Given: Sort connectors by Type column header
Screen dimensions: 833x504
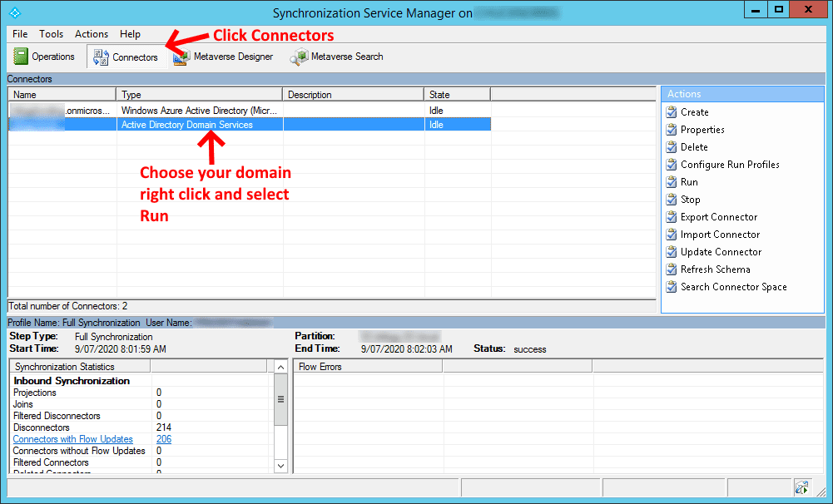Looking at the screenshot, I should (199, 95).
